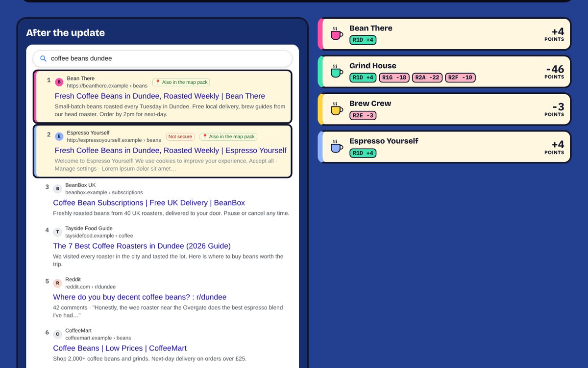Click the CoffeeMart favicon

point(57,334)
